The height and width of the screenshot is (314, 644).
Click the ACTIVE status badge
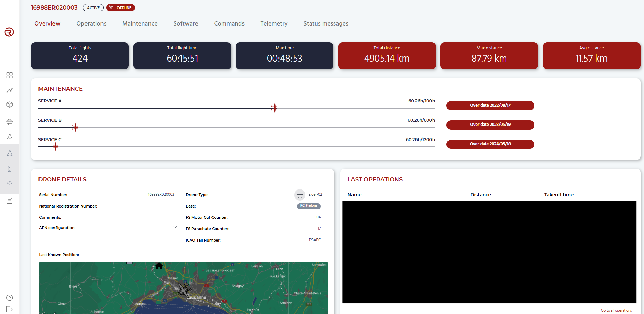[93, 8]
